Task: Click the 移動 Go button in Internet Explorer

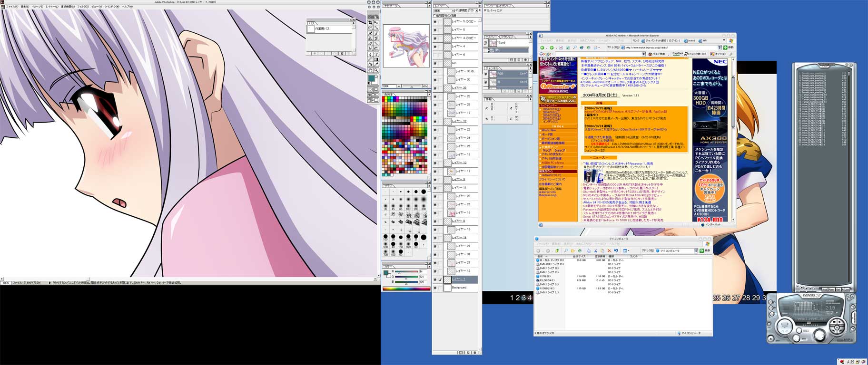Action: point(728,48)
